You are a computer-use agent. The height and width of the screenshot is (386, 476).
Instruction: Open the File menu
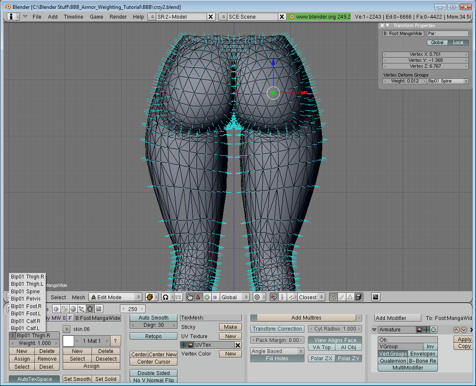coord(37,17)
